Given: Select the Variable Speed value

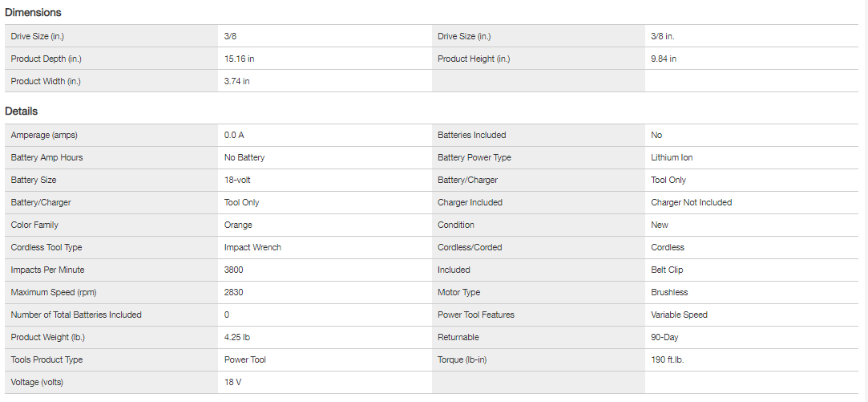Looking at the screenshot, I should 679,315.
